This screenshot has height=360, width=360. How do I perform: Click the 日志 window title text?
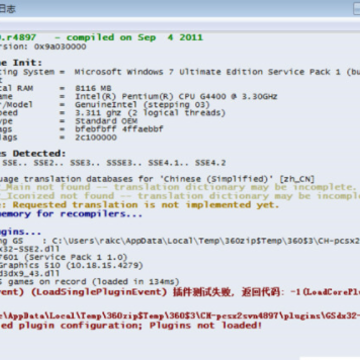click(7, 9)
